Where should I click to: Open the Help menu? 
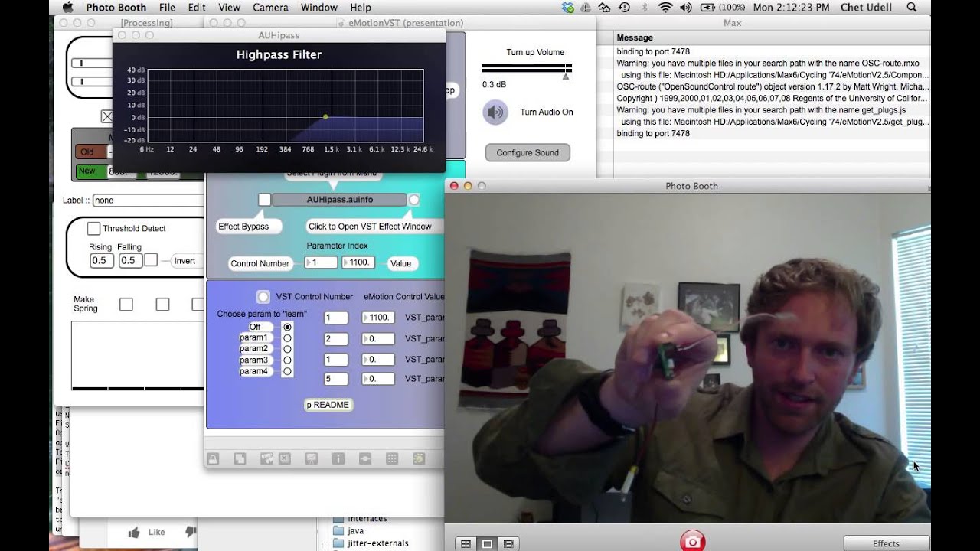pos(361,7)
